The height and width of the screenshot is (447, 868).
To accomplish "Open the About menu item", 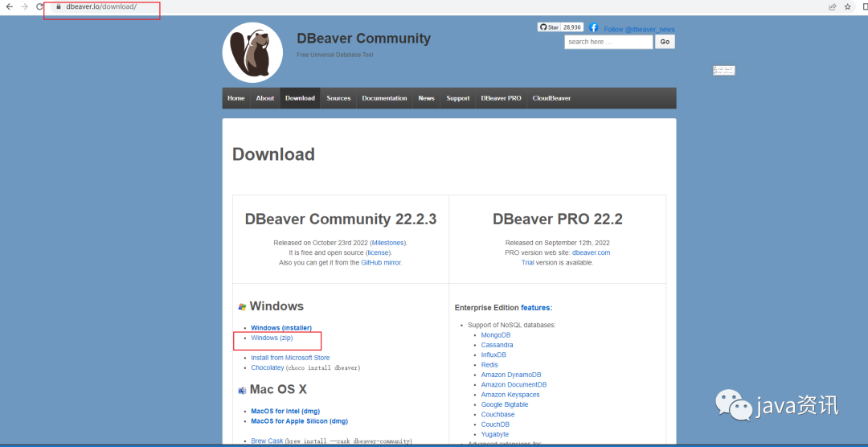I will [265, 98].
